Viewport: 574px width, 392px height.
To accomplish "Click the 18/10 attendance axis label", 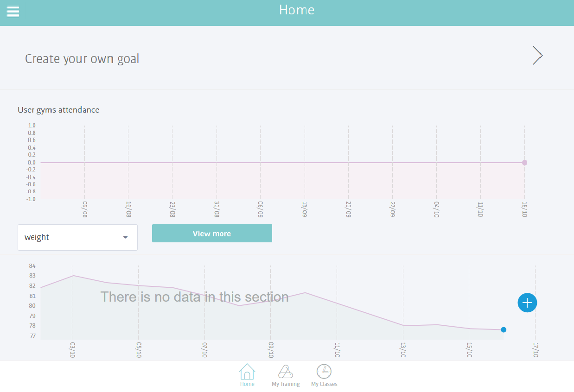I will coord(525,210).
